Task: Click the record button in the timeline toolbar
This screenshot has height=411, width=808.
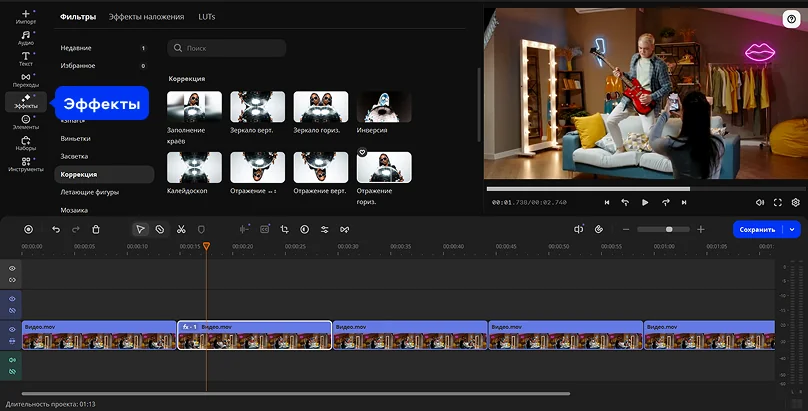Action: 28,230
